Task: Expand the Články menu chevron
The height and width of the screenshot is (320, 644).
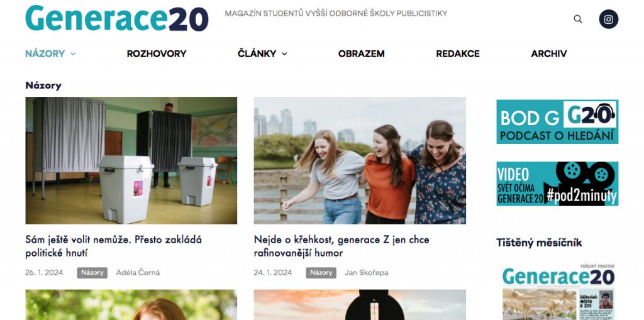Action: [x=284, y=54]
